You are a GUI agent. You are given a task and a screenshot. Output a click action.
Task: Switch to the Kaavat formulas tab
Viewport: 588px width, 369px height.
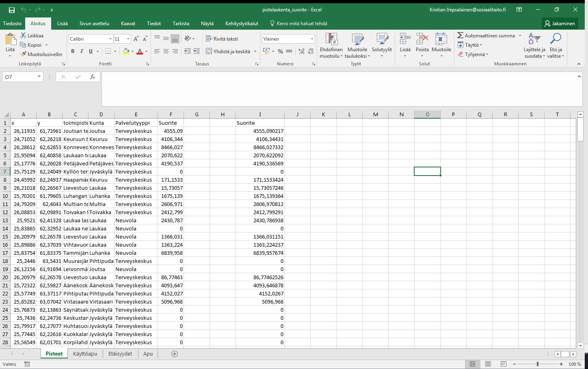click(128, 24)
